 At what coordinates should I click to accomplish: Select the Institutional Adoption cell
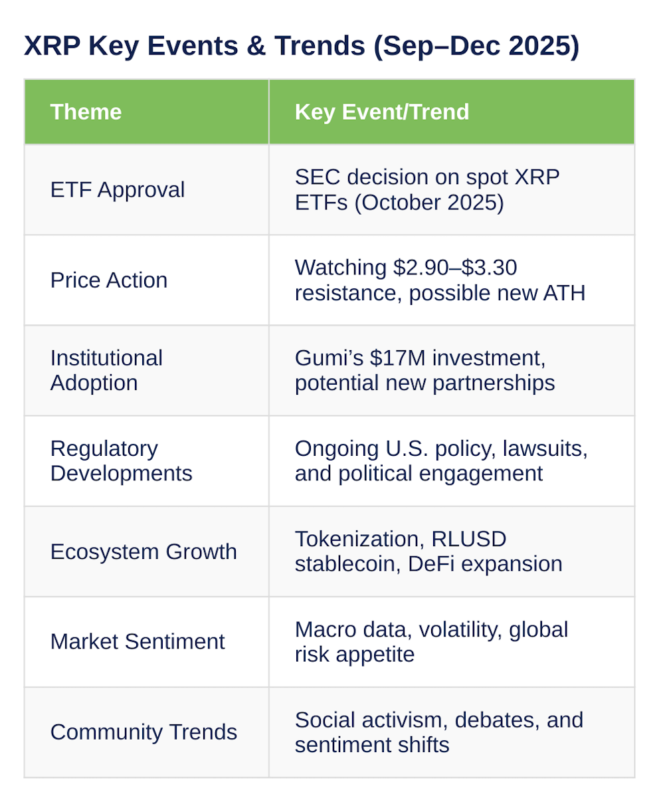147,370
